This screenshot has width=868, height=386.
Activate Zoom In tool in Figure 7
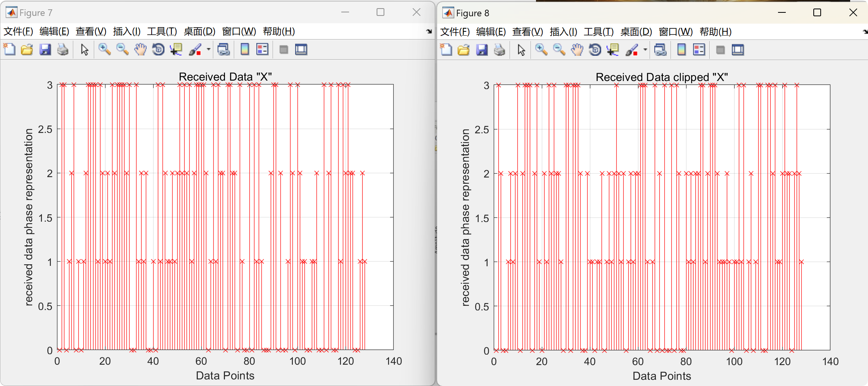(x=104, y=49)
